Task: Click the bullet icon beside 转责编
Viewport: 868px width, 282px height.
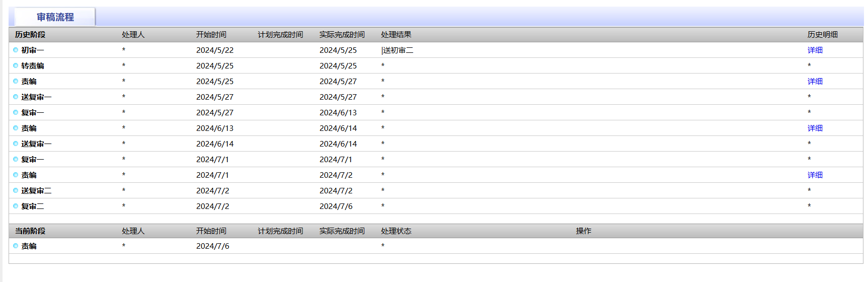Action: [x=16, y=65]
